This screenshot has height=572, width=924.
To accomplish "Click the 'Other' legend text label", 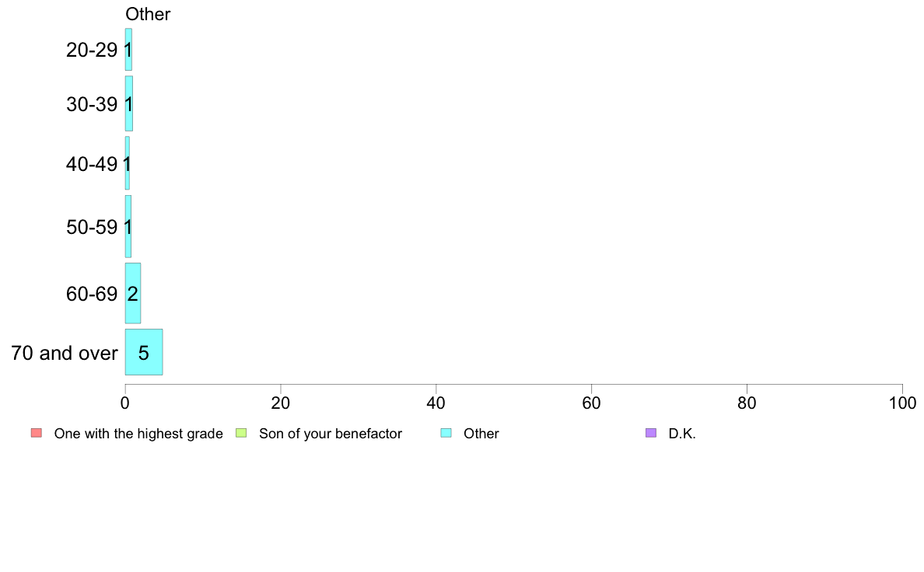I will (481, 434).
